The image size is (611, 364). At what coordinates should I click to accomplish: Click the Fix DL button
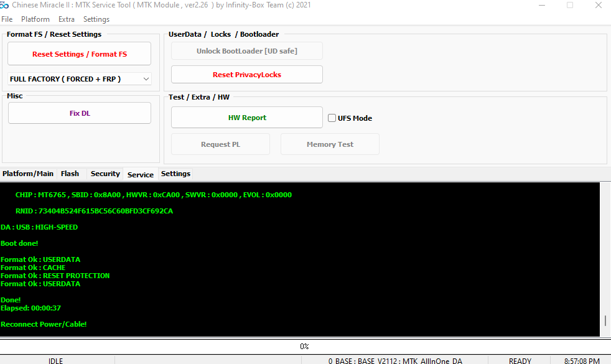[80, 113]
